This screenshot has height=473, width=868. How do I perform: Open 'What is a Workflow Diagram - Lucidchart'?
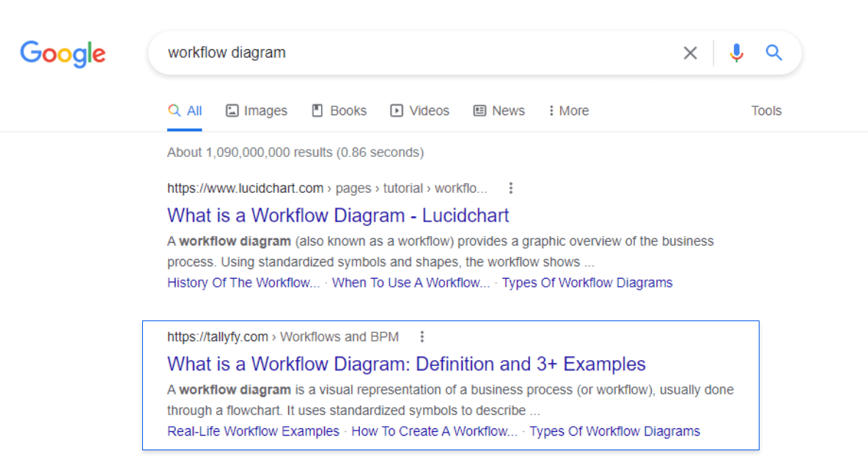point(338,216)
